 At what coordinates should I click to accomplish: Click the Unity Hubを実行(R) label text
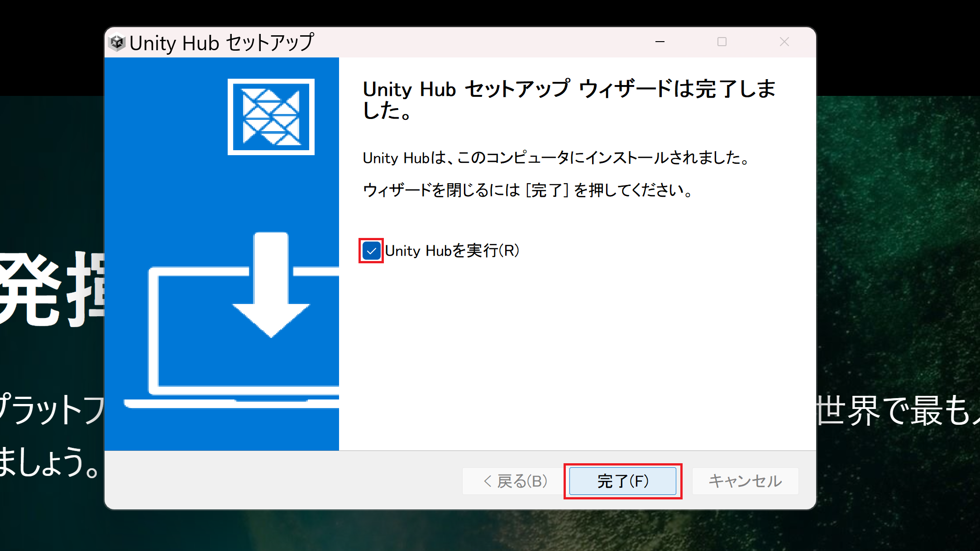pos(452,250)
